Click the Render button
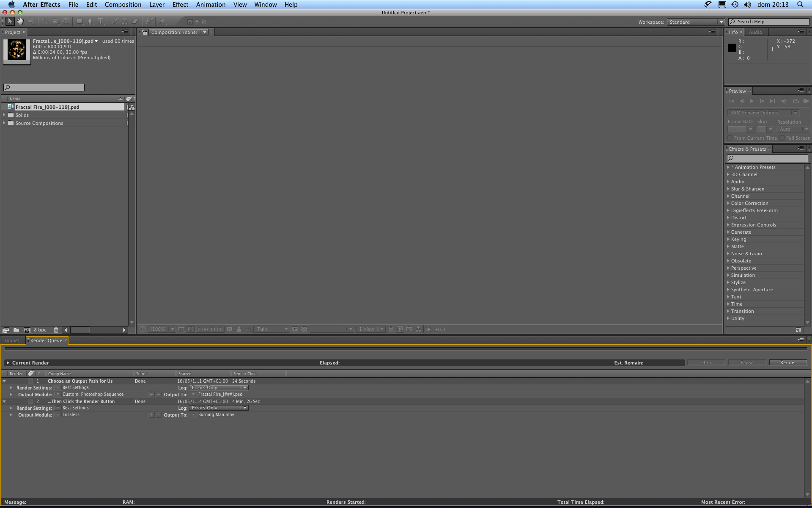Viewport: 812px width, 508px height. pyautogui.click(x=788, y=362)
